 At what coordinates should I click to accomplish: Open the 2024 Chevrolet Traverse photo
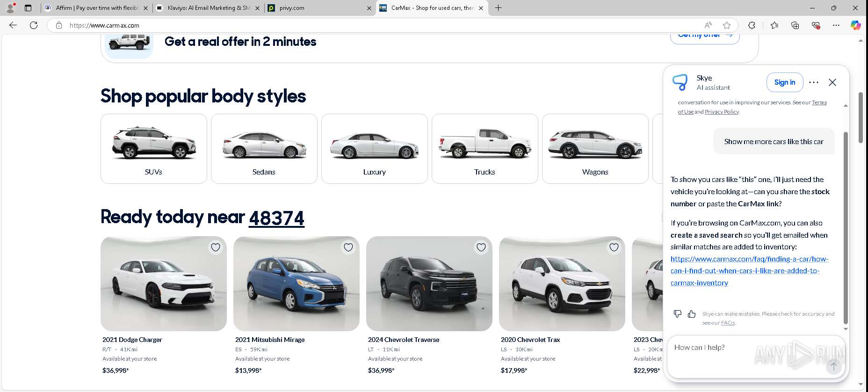(429, 283)
